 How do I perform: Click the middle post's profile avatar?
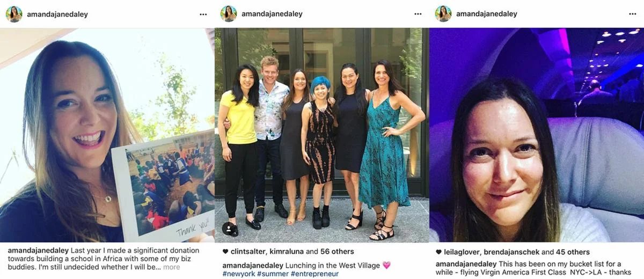point(229,14)
